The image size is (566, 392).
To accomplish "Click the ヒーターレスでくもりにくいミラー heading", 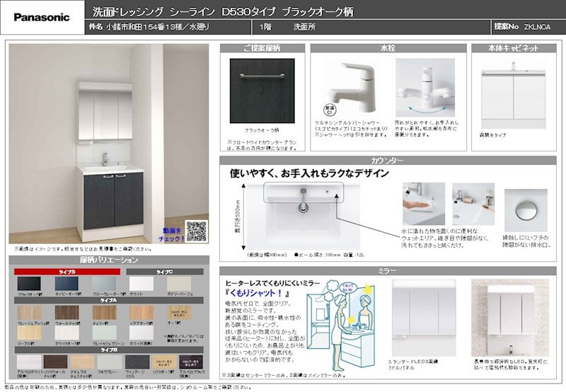I will (272, 283).
